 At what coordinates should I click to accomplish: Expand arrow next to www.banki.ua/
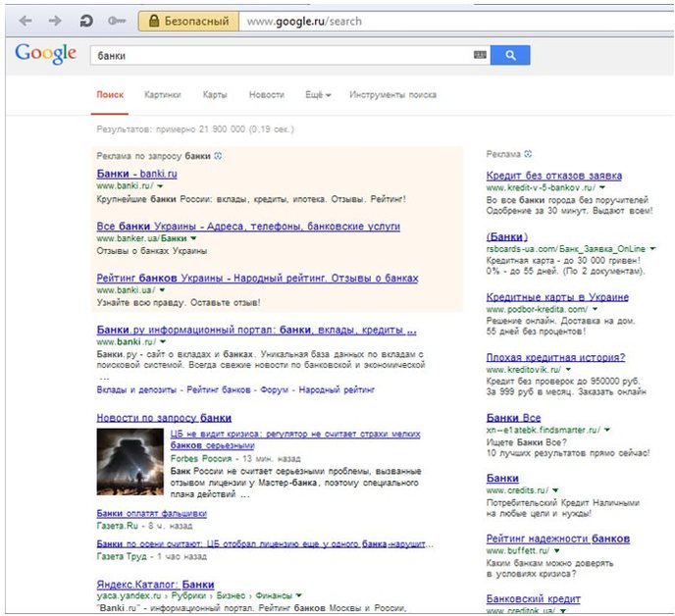pos(162,290)
